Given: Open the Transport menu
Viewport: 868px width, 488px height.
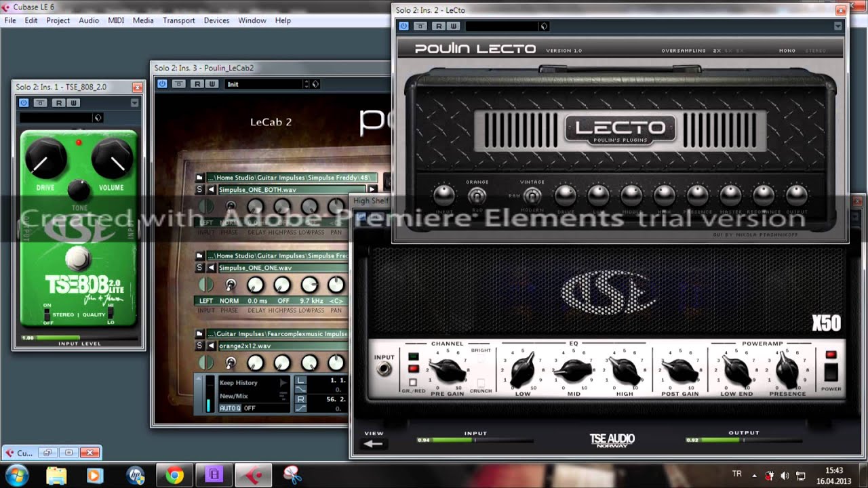Looking at the screenshot, I should click(x=179, y=20).
